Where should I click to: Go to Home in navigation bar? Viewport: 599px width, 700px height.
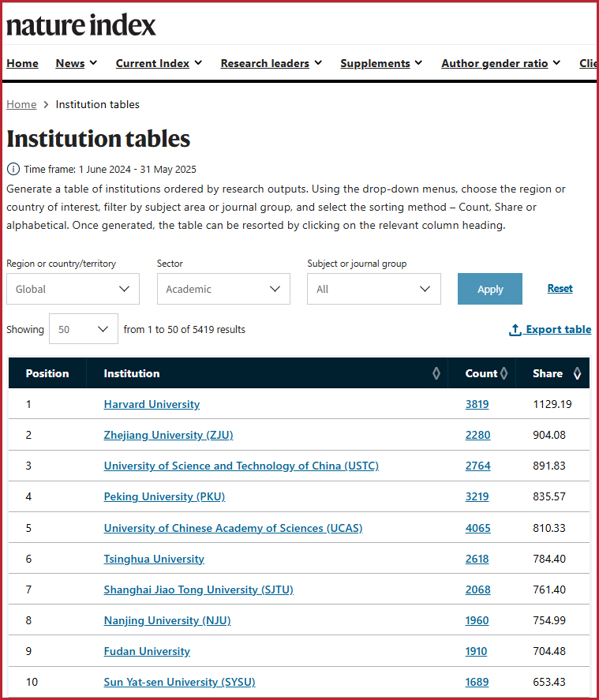22,63
